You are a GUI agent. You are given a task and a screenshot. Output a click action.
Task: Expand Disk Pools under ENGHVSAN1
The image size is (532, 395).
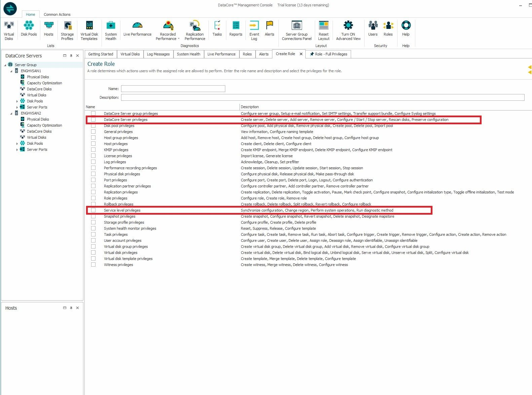tap(17, 101)
